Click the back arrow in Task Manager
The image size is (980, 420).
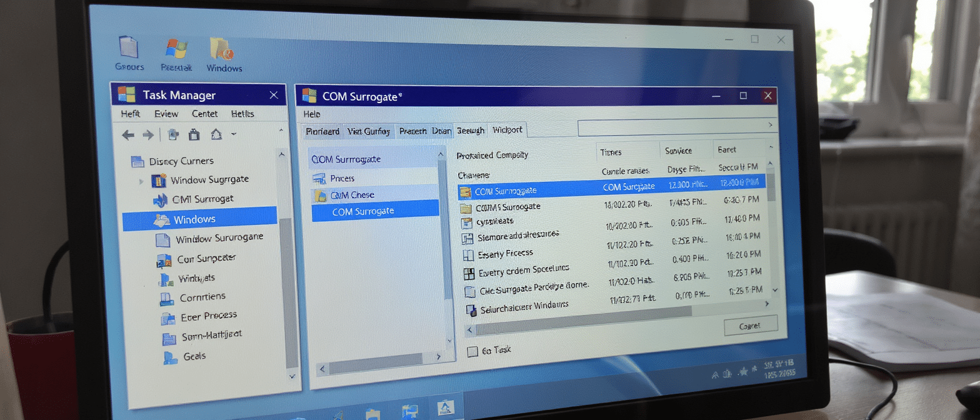click(x=128, y=134)
